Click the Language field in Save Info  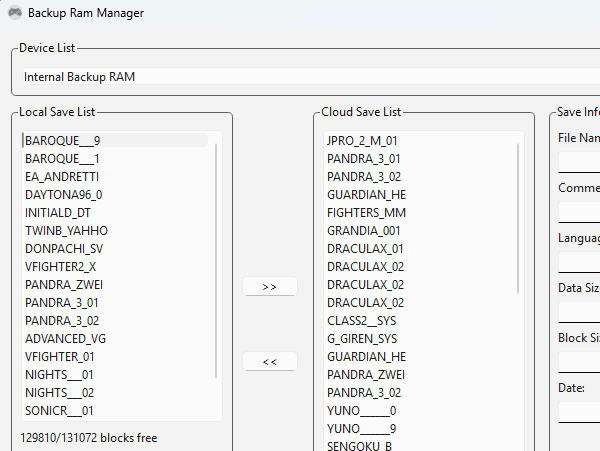tap(579, 262)
